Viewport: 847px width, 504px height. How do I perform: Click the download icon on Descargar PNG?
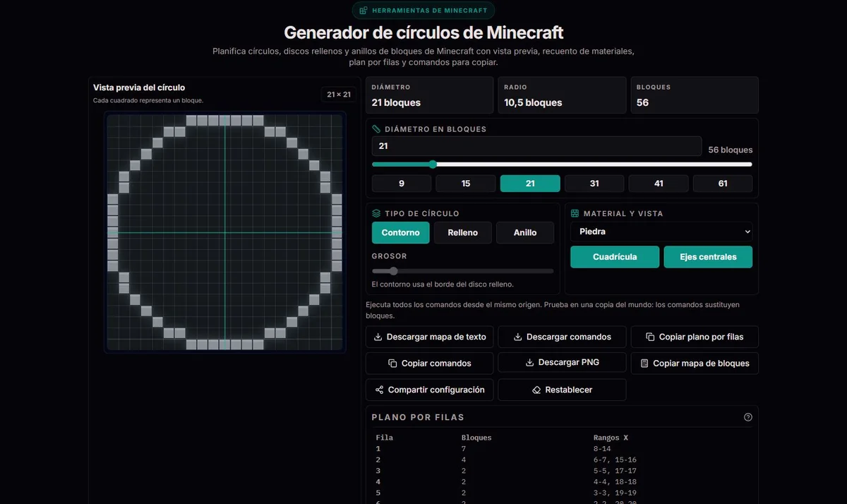pos(530,362)
